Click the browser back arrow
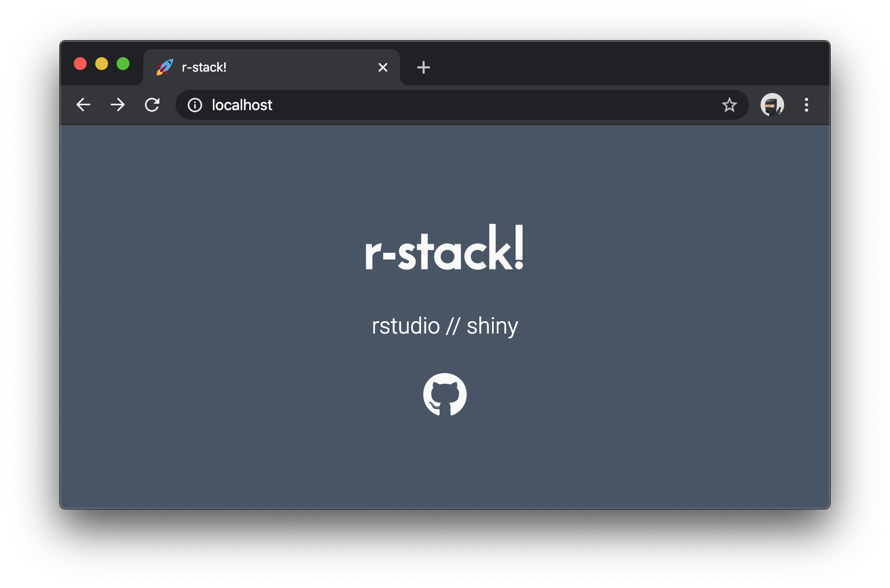890x588 pixels. [x=83, y=105]
